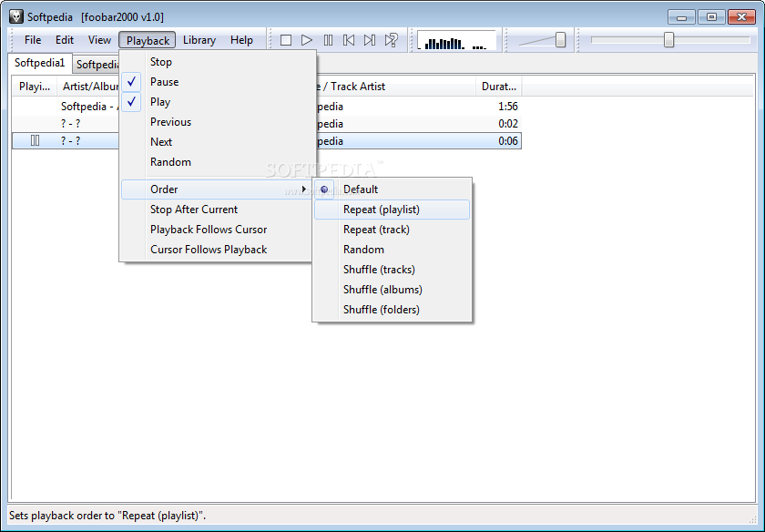
Task: Click the Random playback toolbar button
Action: click(x=392, y=40)
